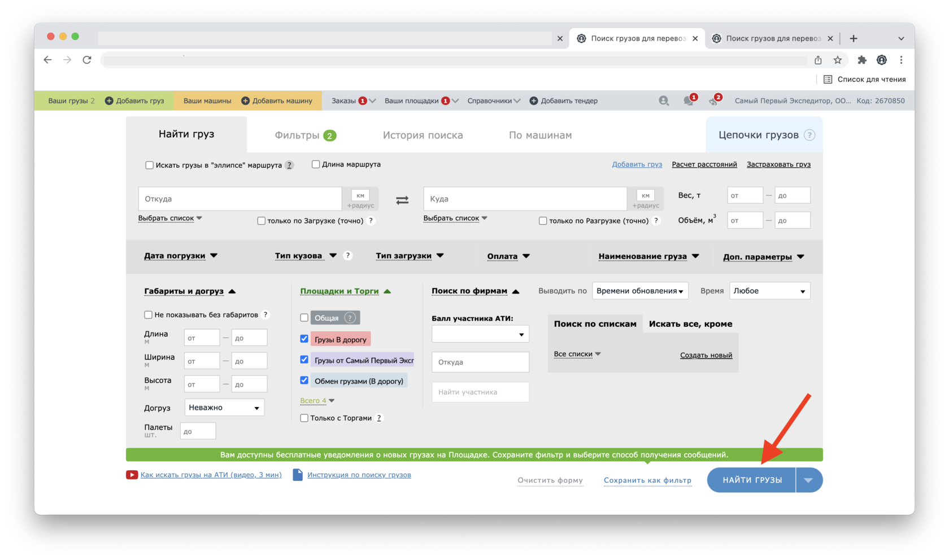Check "Только с Торгами"
The height and width of the screenshot is (560, 949).
[x=304, y=418]
